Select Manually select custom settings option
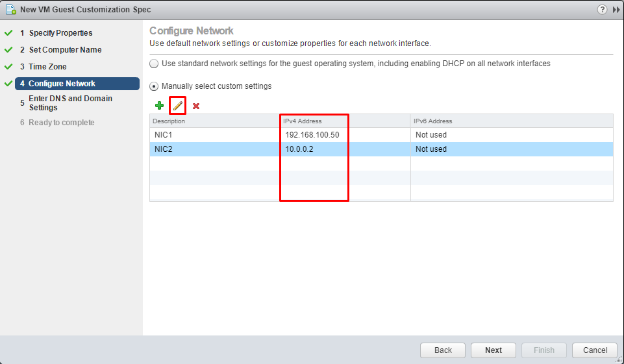 pyautogui.click(x=154, y=86)
